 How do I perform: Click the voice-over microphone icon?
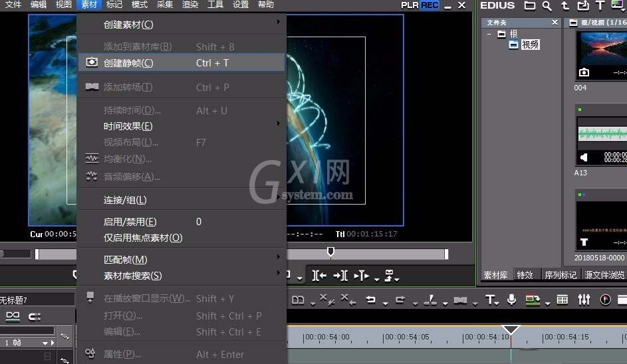[x=511, y=300]
